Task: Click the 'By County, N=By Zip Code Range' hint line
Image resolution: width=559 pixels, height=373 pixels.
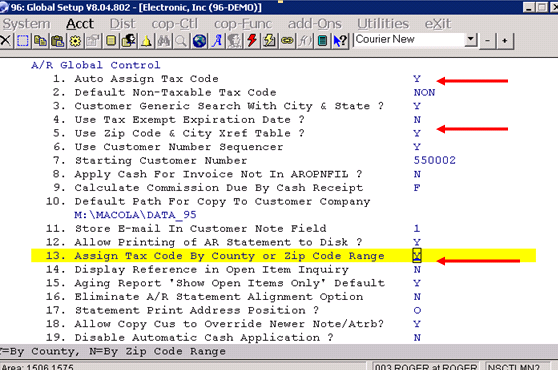Action: pos(113,352)
